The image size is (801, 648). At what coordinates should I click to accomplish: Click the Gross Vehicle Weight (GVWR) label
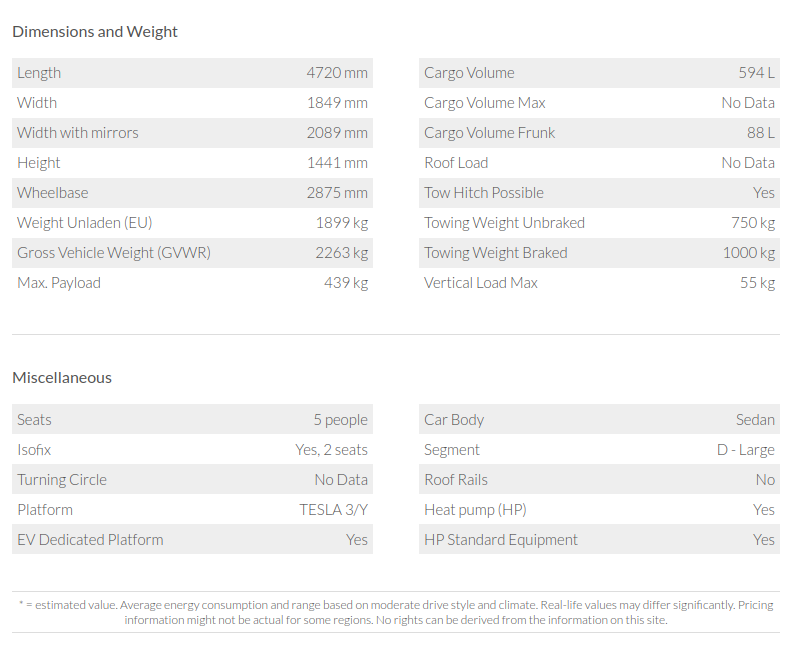coord(114,253)
